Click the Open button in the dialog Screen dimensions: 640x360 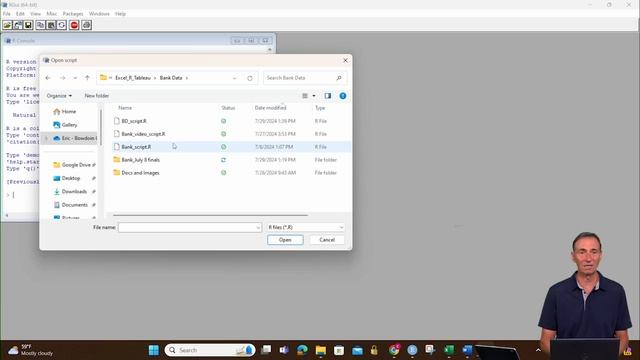click(x=285, y=240)
